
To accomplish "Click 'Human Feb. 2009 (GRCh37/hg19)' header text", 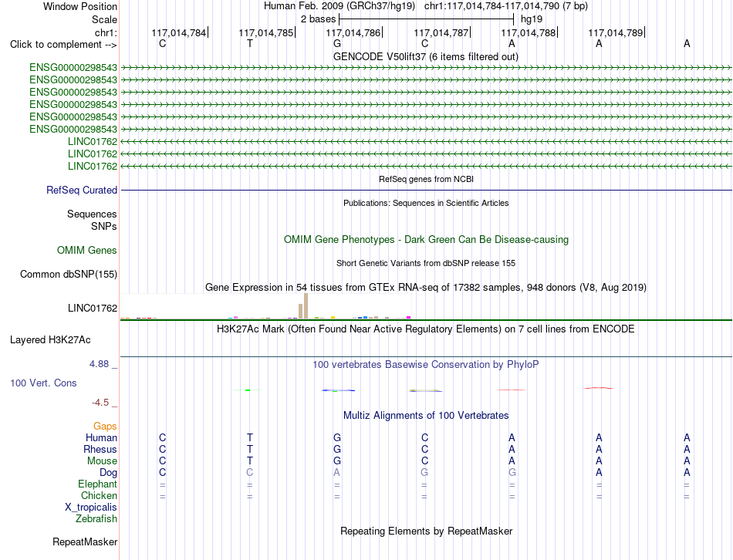I will [x=339, y=6].
